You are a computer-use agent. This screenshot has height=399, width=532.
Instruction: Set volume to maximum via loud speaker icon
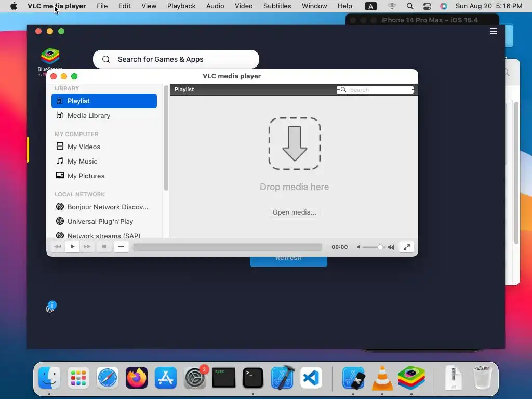coord(391,247)
